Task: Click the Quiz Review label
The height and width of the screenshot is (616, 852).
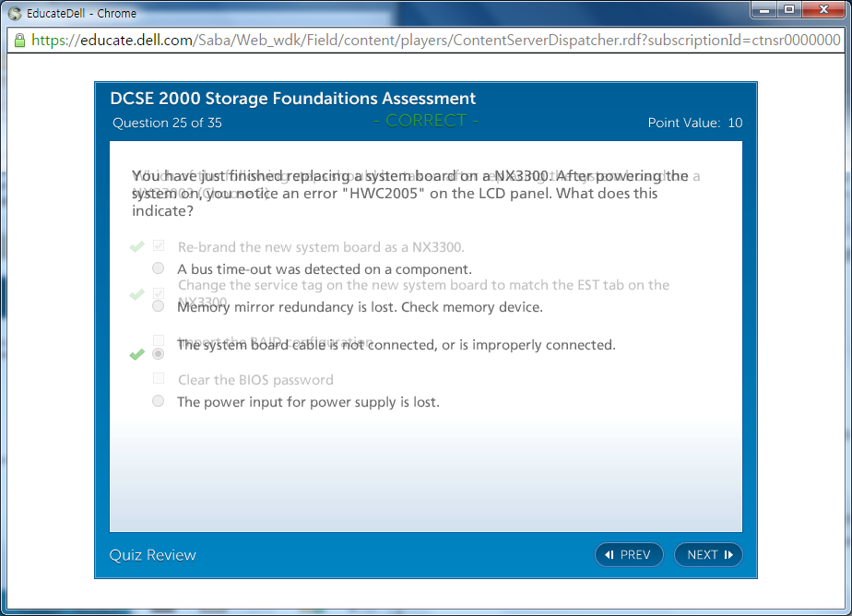Action: [152, 554]
